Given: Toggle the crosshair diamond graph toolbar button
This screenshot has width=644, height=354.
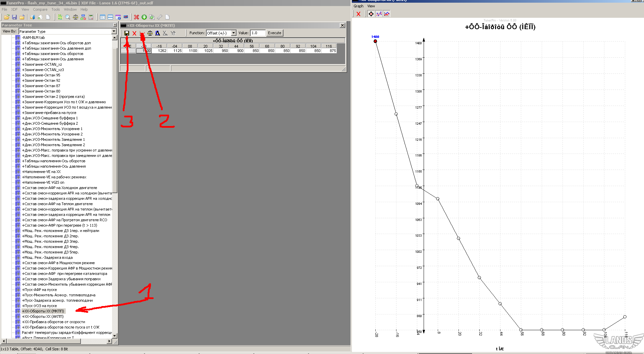Looking at the screenshot, I should [371, 14].
